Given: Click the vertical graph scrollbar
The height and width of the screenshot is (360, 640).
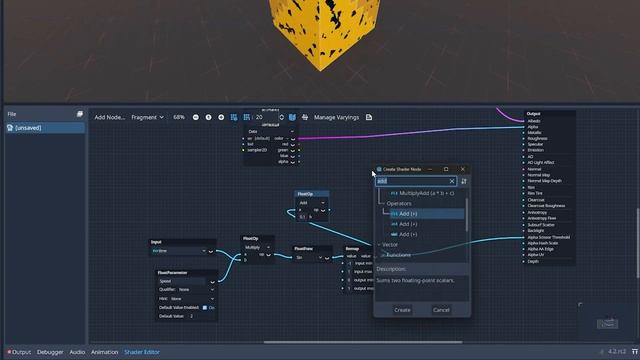Looking at the screenshot, I should coord(638,244).
